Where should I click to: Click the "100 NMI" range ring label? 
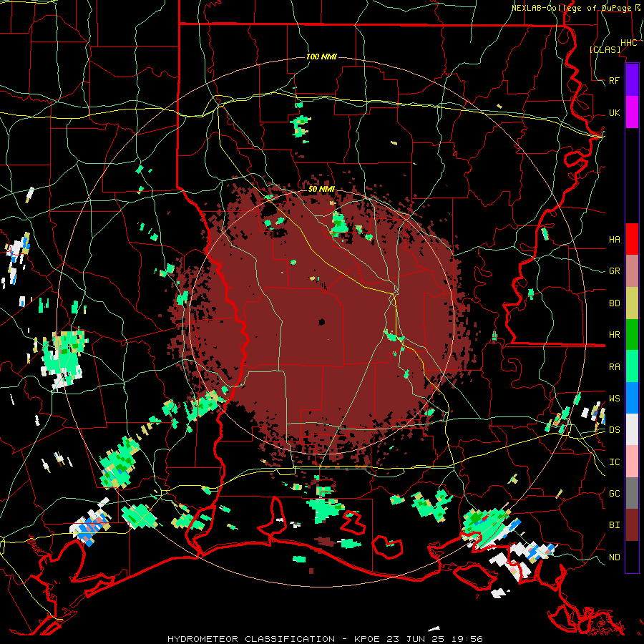321,57
